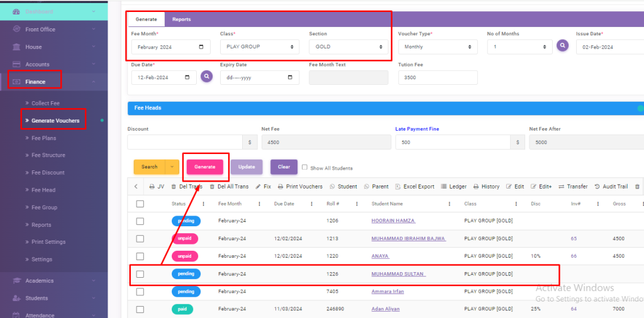
Task: Select the header select-all checkbox
Action: pos(140,204)
